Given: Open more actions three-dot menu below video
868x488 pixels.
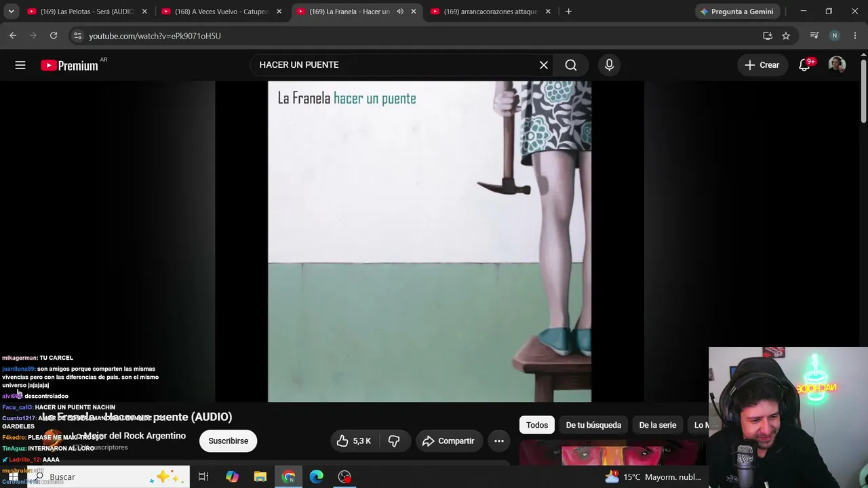Looking at the screenshot, I should [x=499, y=441].
